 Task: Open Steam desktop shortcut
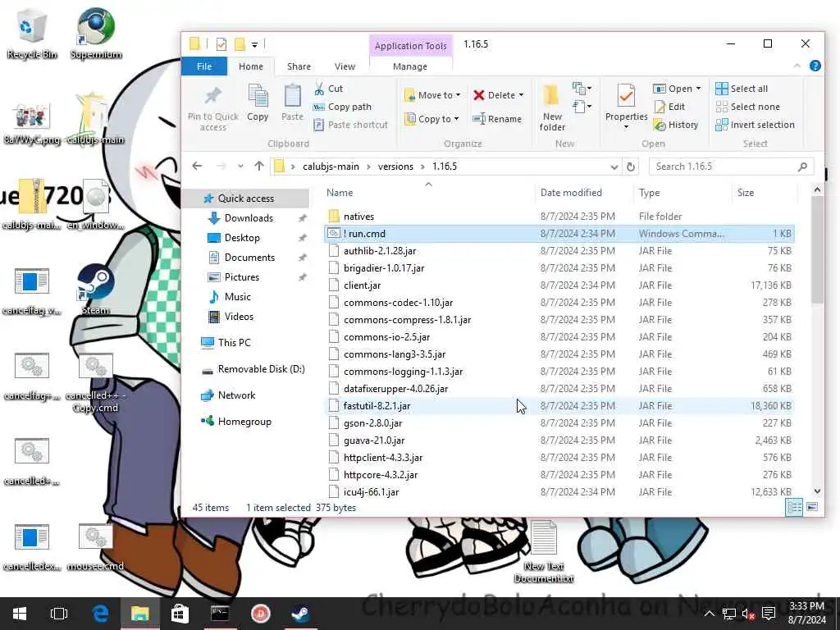click(95, 290)
